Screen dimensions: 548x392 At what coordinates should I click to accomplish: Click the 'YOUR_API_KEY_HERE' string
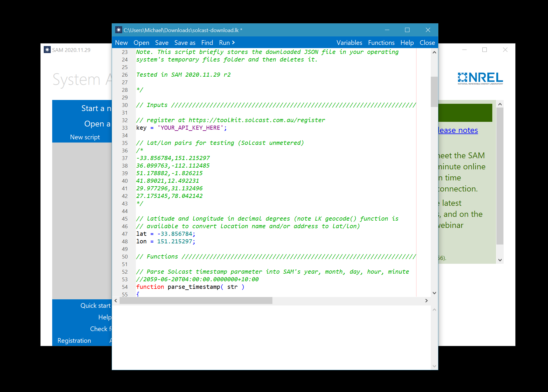tap(190, 128)
